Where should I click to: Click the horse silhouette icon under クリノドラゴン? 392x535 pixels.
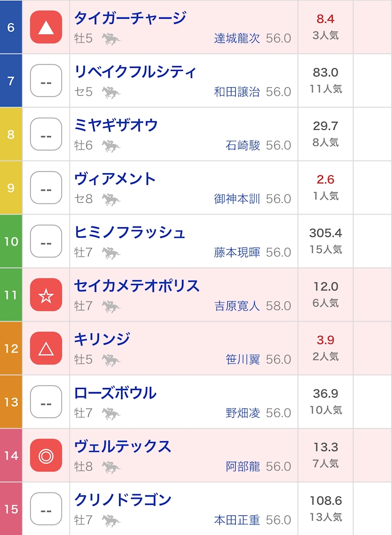point(111,521)
